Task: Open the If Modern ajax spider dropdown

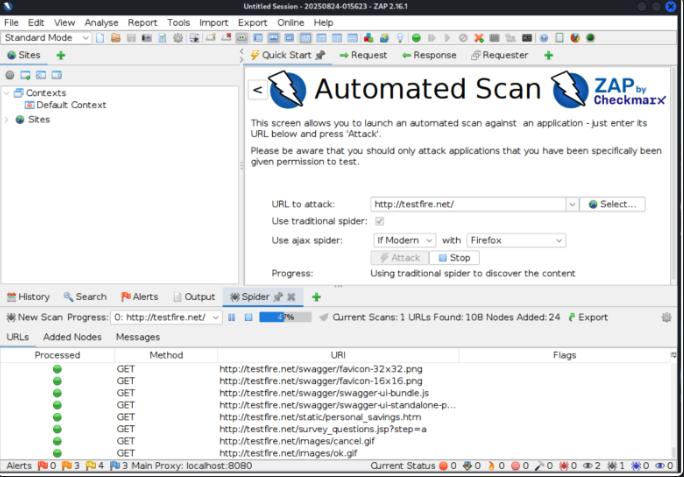Action: pos(404,240)
